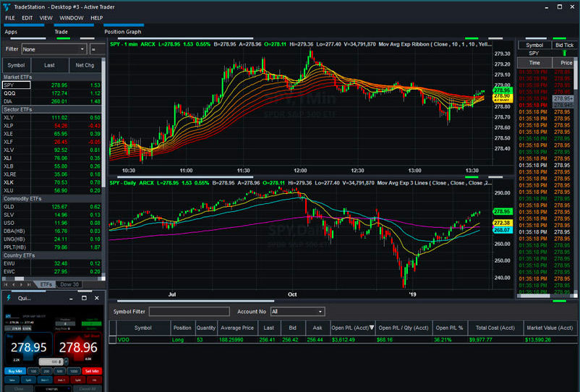Click the VOO symbol in positions table
580x392 pixels.
124,339
